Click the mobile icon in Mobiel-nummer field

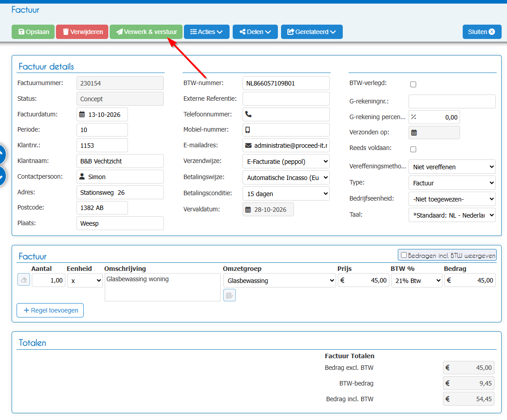(x=247, y=130)
